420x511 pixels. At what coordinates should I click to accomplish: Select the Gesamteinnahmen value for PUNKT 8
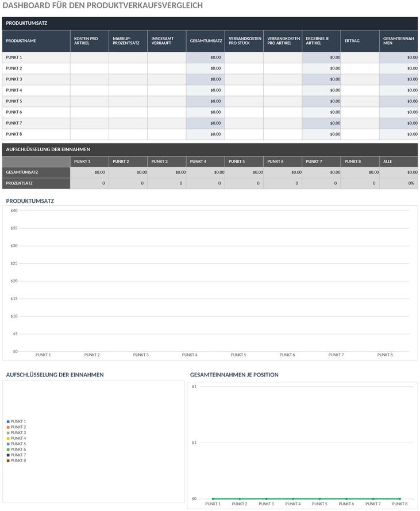click(399, 135)
